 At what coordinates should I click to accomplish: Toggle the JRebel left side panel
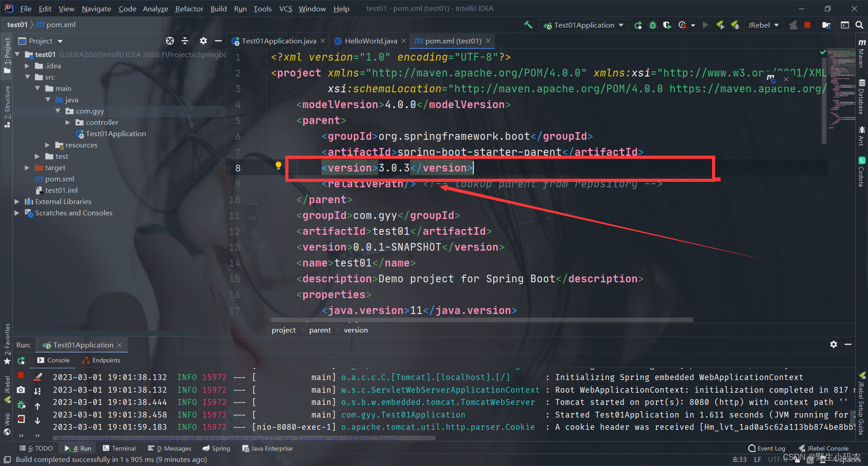[x=7, y=390]
